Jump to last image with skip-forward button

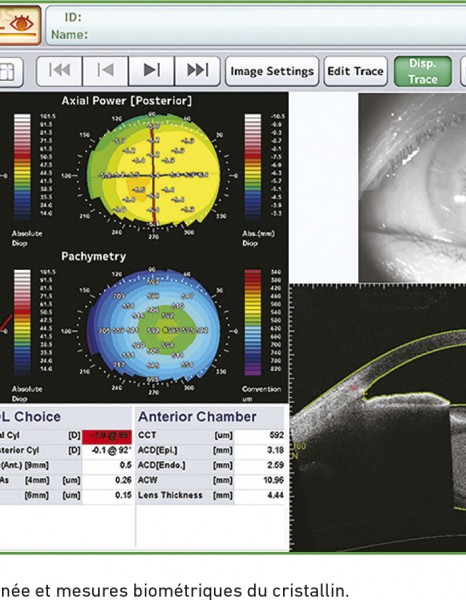click(197, 71)
